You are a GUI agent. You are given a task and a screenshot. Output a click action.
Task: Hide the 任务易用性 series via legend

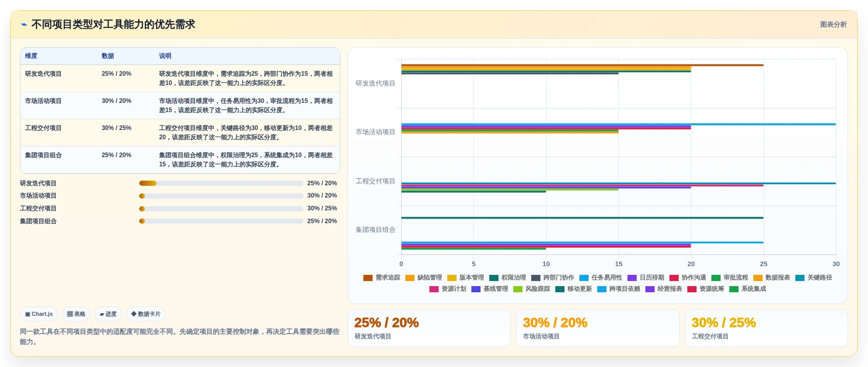tap(601, 277)
